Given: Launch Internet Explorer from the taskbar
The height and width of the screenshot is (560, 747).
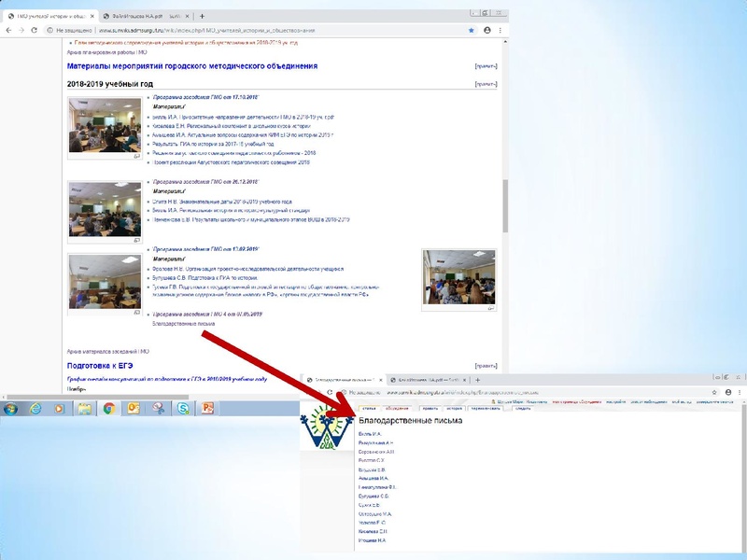Looking at the screenshot, I should pos(35,408).
